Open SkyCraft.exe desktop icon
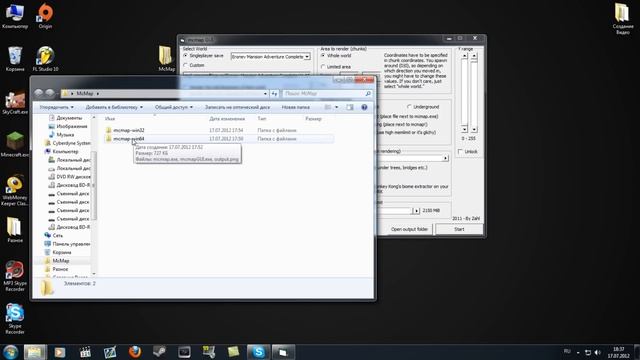 click(15, 102)
